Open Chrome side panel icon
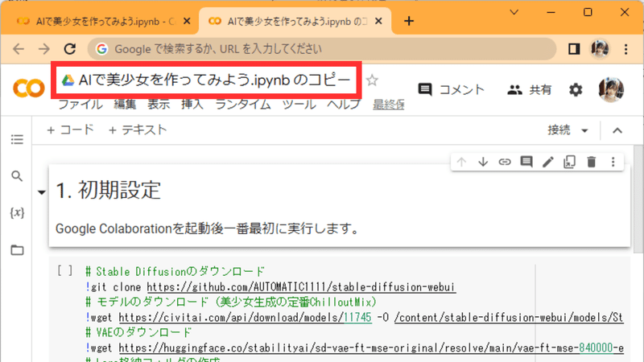644x362 pixels. [x=574, y=49]
